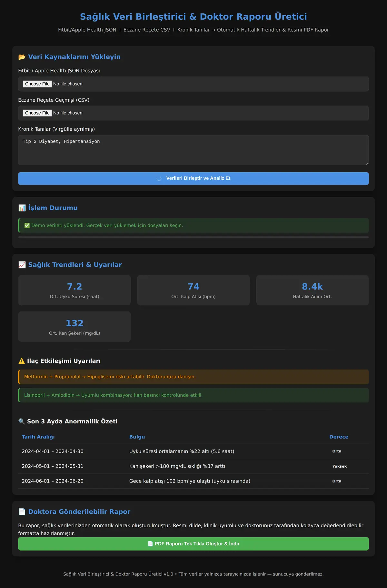Choose file for Eczane Reçete Geçmişi CSV

tap(37, 113)
